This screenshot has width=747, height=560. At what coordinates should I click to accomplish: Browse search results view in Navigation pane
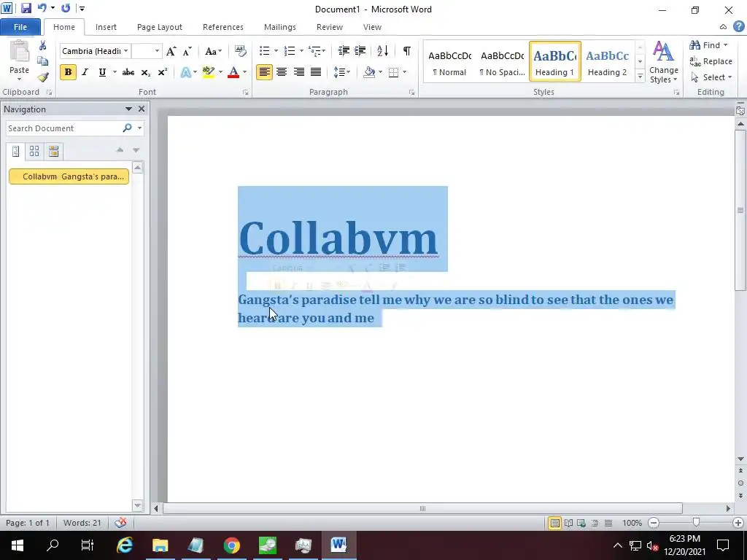click(x=53, y=152)
